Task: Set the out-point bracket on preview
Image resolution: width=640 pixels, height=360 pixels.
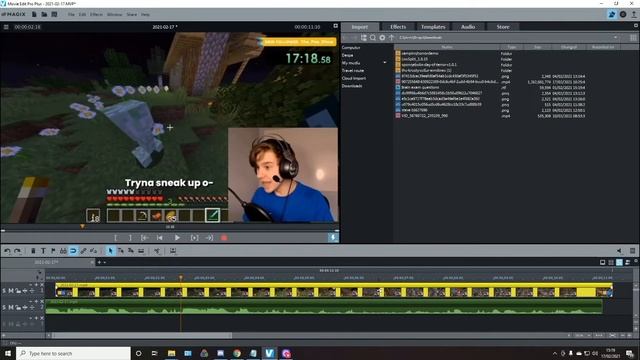Action: pos(130,238)
